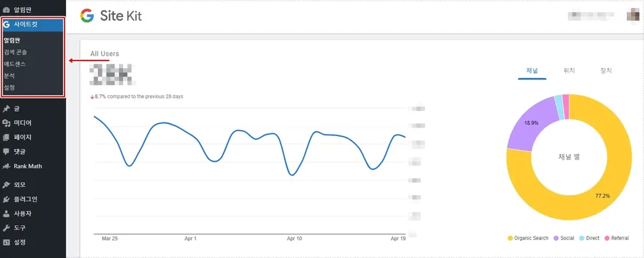Click the Referral legend entry

(617, 238)
